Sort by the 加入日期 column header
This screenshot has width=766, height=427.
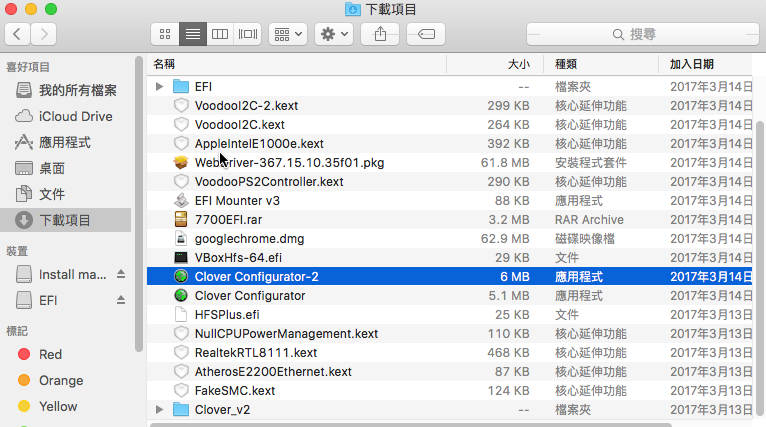click(705, 64)
